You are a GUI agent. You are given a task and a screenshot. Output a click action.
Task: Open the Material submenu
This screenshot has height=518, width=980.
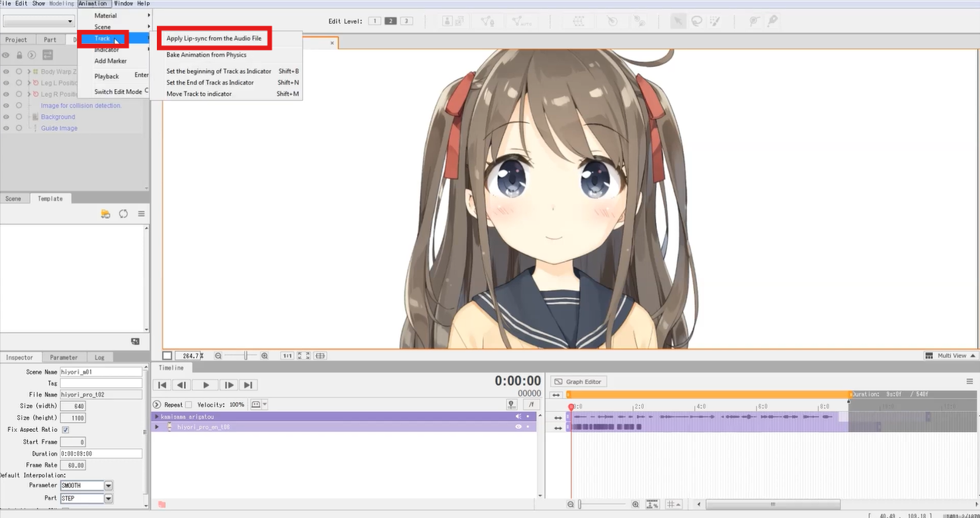click(105, 15)
